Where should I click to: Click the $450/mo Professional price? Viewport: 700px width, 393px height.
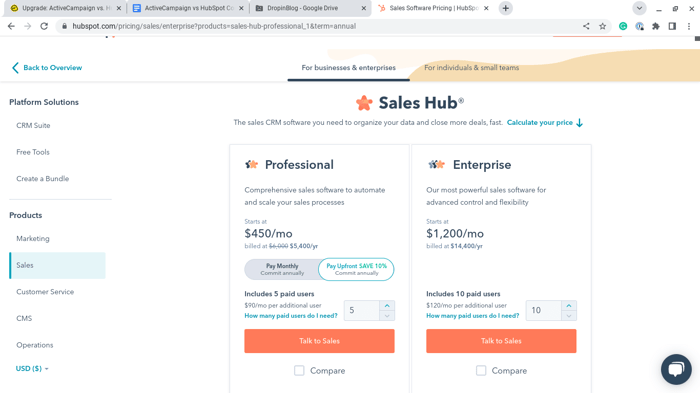point(268,234)
